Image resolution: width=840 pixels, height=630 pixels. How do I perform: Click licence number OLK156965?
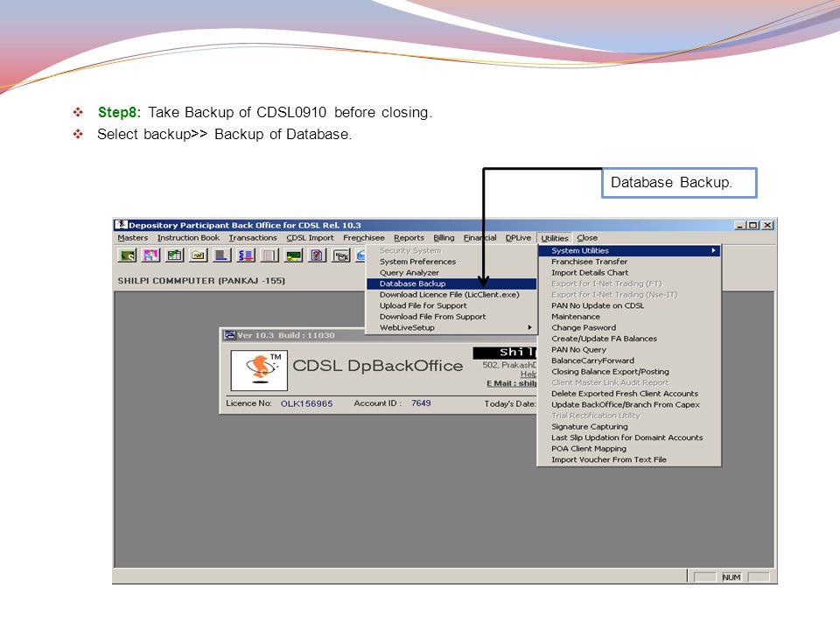coord(306,403)
